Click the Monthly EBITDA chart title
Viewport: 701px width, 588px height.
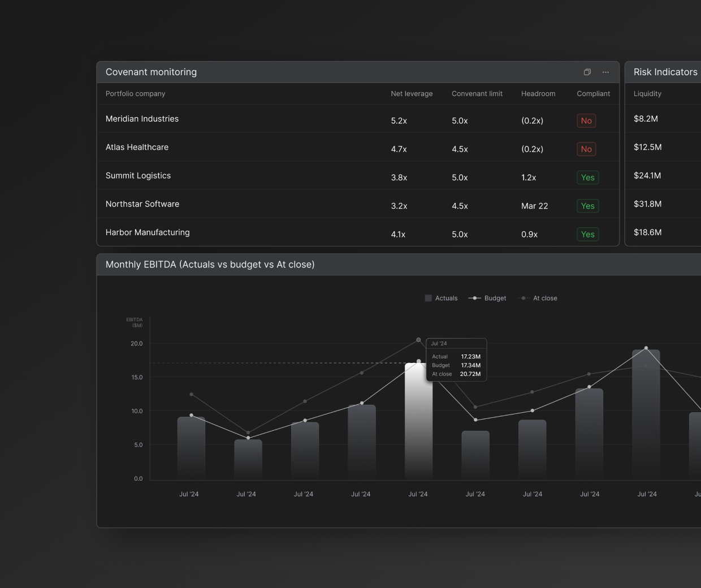click(x=210, y=265)
